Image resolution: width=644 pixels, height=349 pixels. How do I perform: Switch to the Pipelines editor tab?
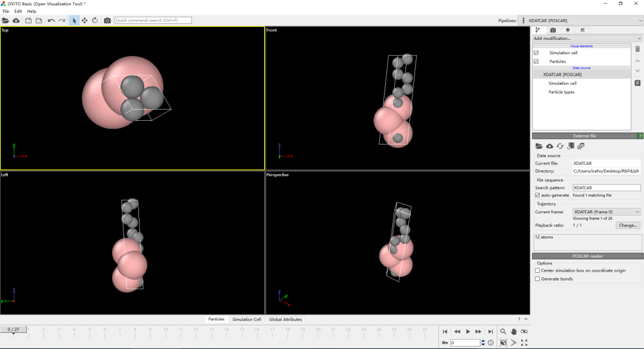point(538,30)
